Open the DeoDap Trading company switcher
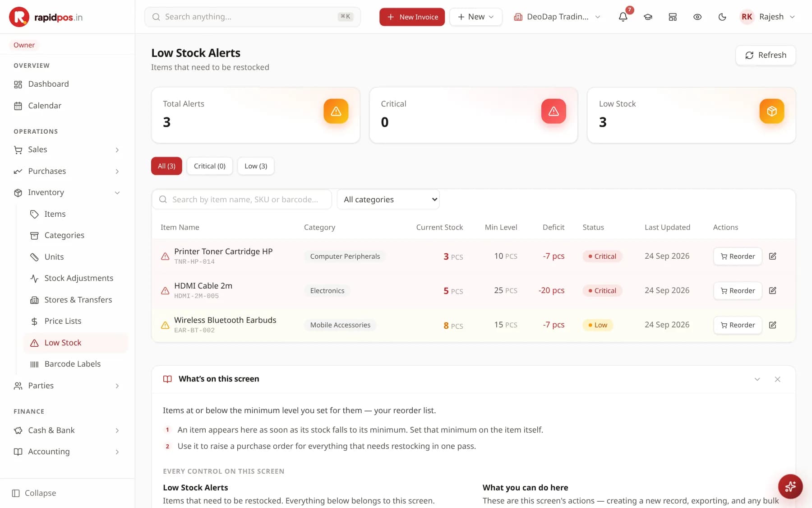The height and width of the screenshot is (508, 812). pos(557,17)
